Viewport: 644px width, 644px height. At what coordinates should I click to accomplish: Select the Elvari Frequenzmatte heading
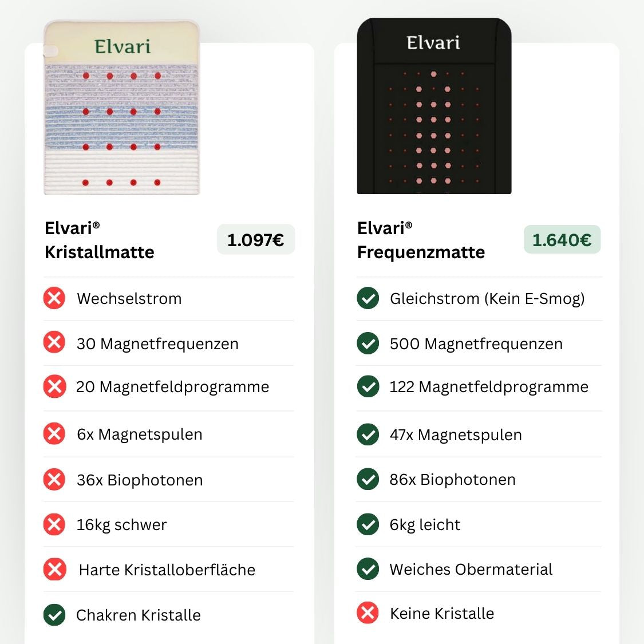click(x=421, y=240)
